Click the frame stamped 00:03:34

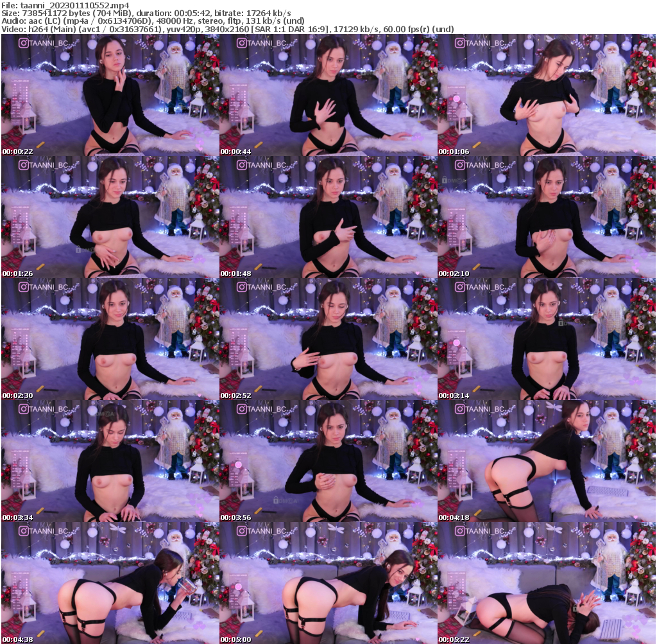[x=110, y=462]
